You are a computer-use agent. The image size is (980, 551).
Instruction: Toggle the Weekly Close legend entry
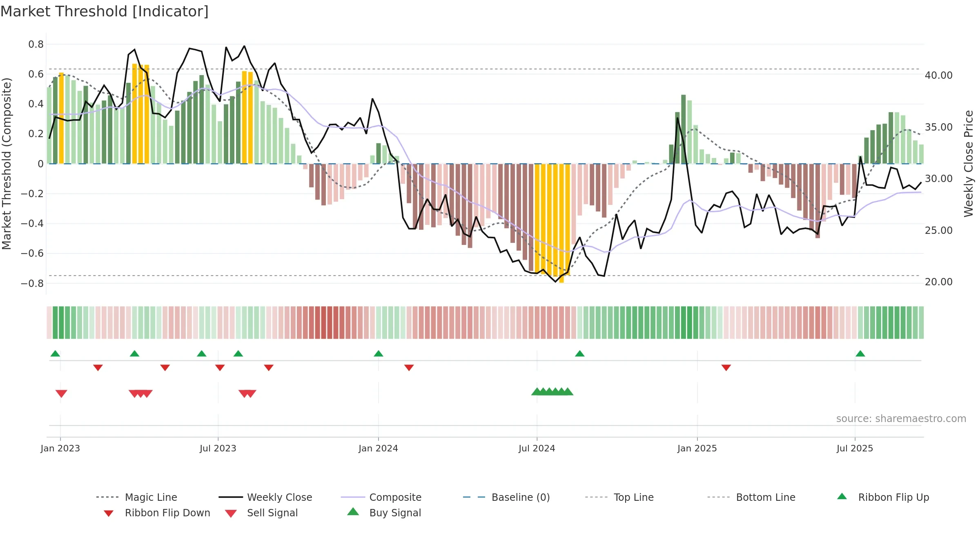coord(265,497)
